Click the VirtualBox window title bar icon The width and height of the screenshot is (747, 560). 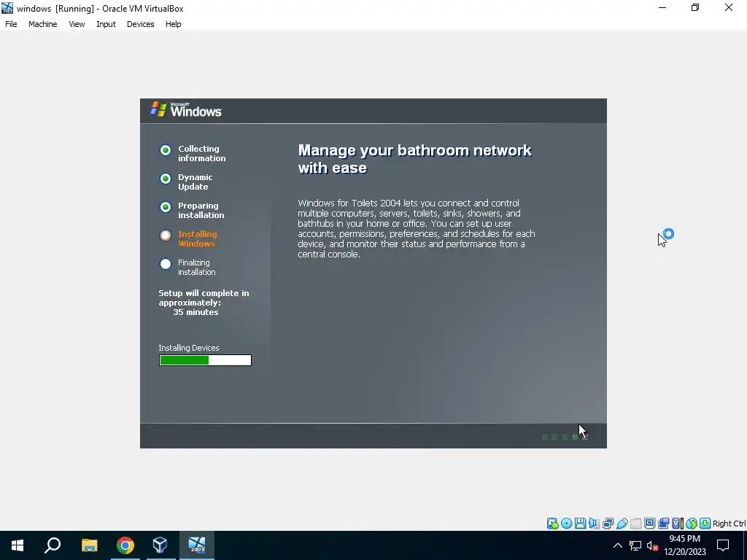pyautogui.click(x=7, y=7)
